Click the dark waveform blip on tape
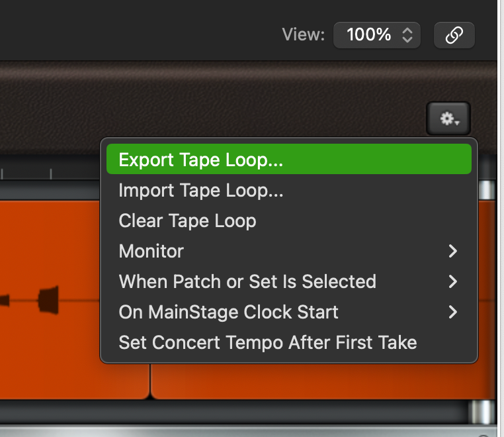Image resolution: width=504 pixels, height=437 pixels. coord(48,300)
